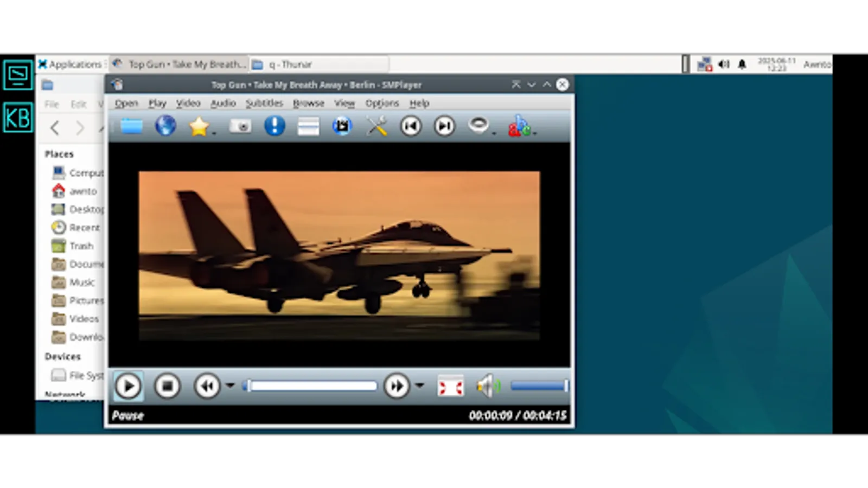Open the Video menu
Screen dimensions: 868x488
coord(188,103)
